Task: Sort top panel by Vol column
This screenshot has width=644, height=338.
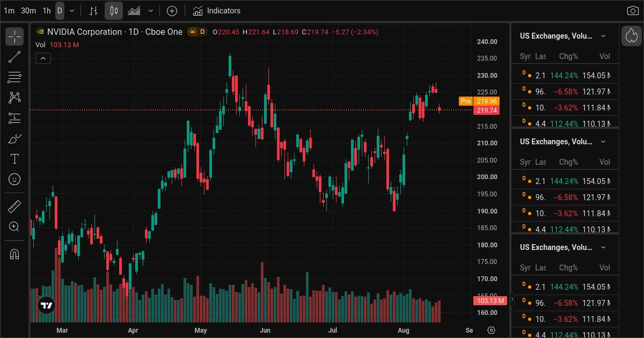Action: click(605, 56)
